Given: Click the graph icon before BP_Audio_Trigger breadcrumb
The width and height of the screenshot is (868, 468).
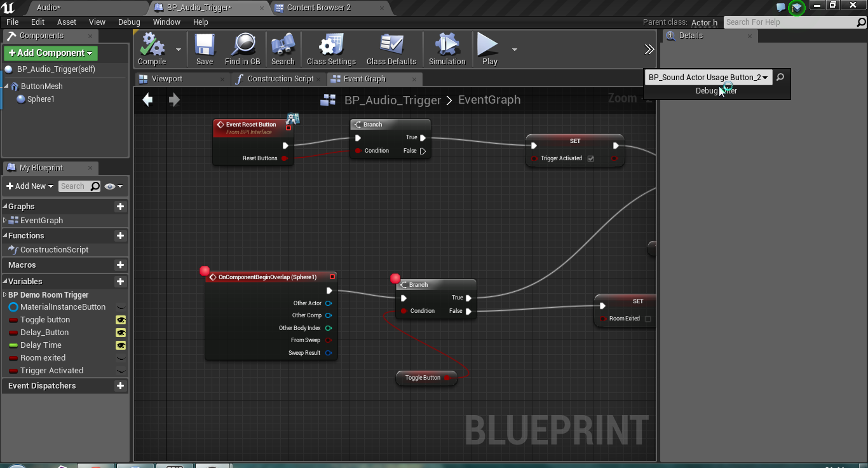Looking at the screenshot, I should click(x=328, y=100).
